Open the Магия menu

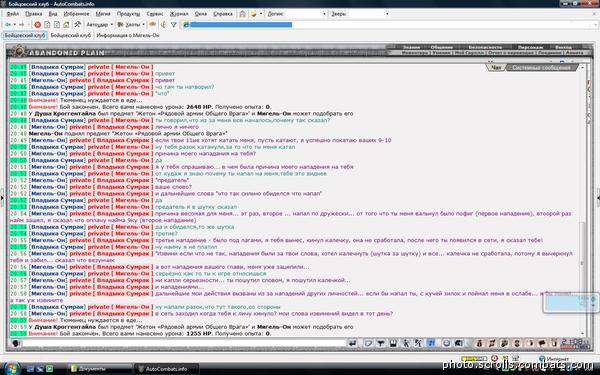pyautogui.click(x=103, y=14)
